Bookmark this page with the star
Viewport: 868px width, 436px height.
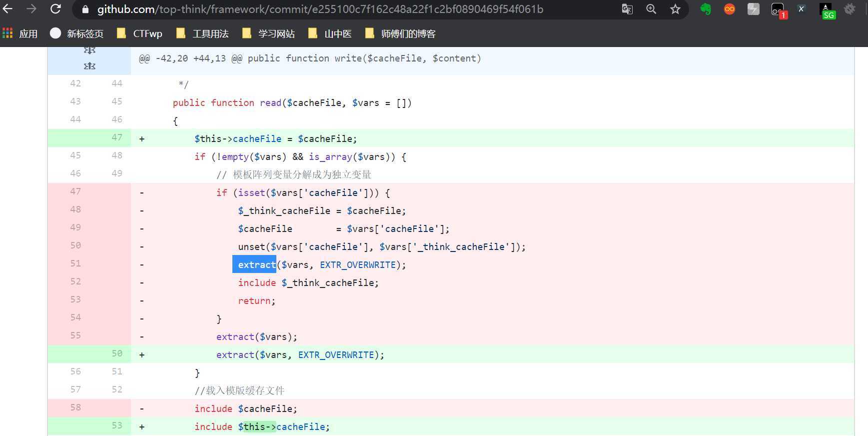[675, 9]
